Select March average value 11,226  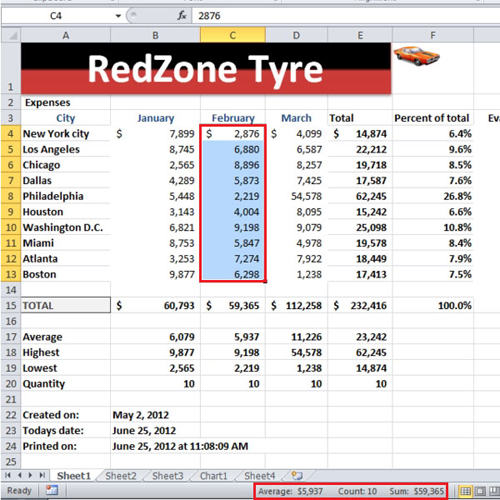[x=296, y=337]
